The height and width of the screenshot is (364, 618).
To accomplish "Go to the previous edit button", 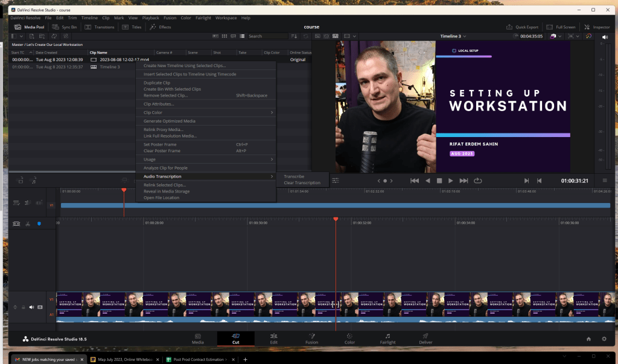I will pyautogui.click(x=539, y=180).
